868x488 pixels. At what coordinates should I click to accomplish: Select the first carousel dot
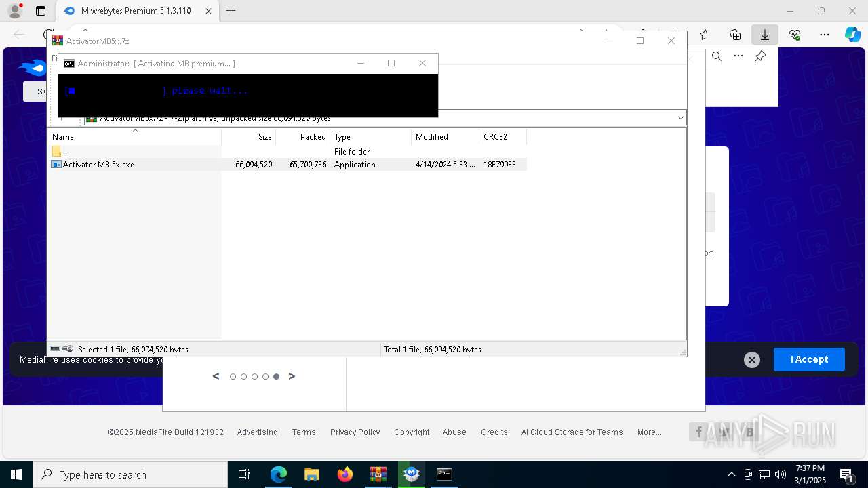(233, 377)
